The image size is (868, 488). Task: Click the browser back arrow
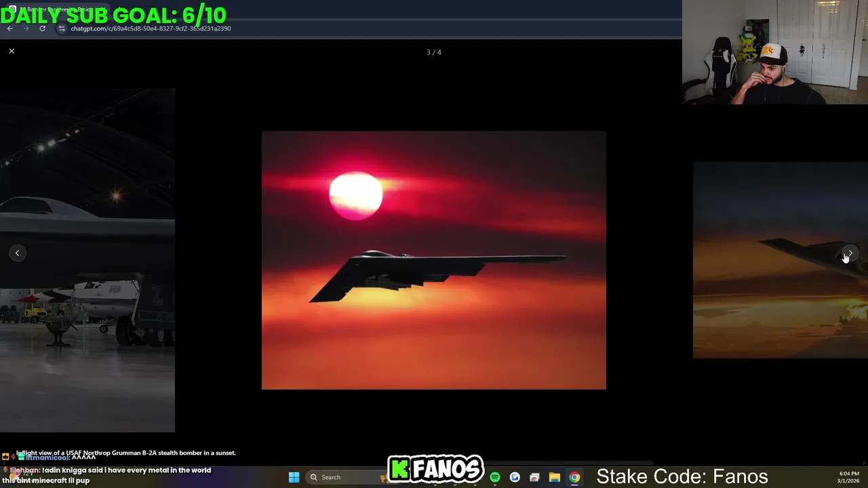click(9, 28)
